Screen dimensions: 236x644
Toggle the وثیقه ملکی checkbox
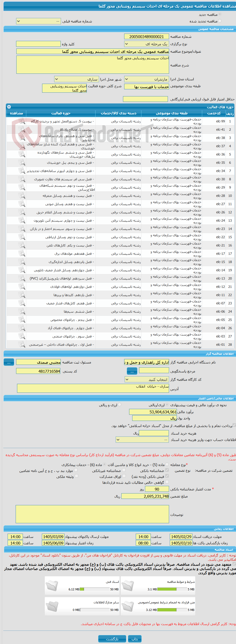tap(76, 476)
